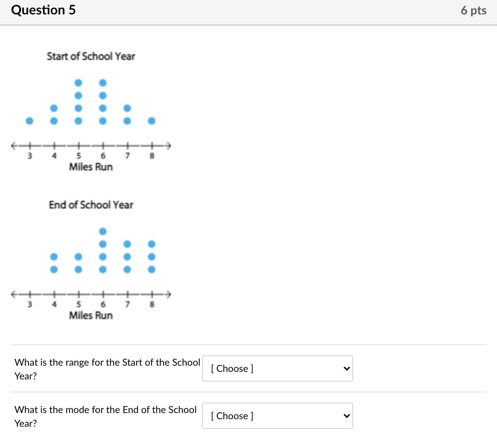497x448 pixels.
Task: Click the top dot above 4 in End chart
Action: (x=54, y=257)
